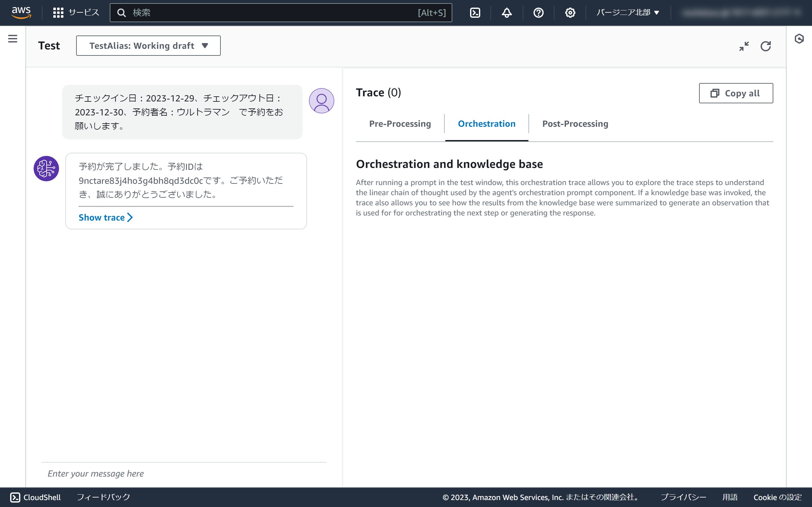Screen dimensions: 812x507
Task: Open the バージニア北部 region dropdown
Action: (627, 13)
